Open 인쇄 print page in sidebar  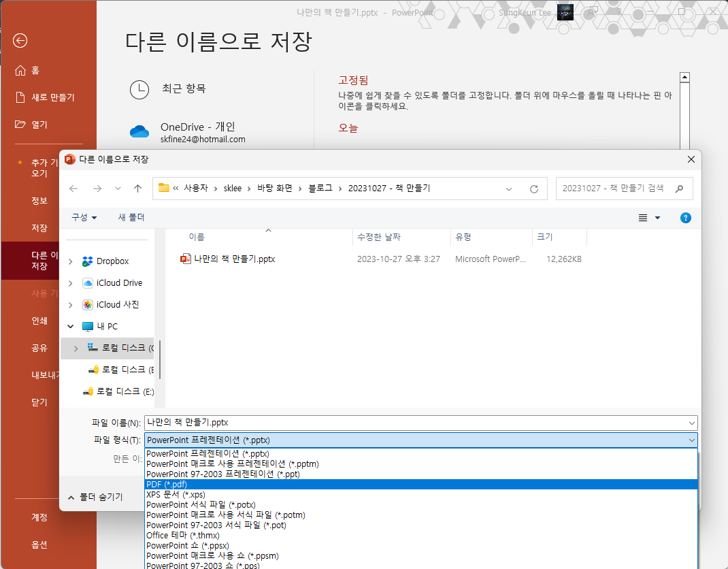coord(39,321)
